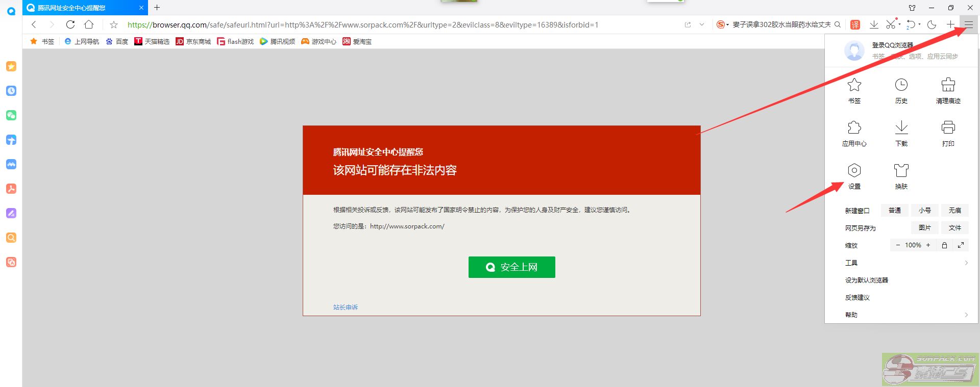Image resolution: width=980 pixels, height=387 pixels.
Task: Expand the 帮助 help submenu
Action: [906, 315]
